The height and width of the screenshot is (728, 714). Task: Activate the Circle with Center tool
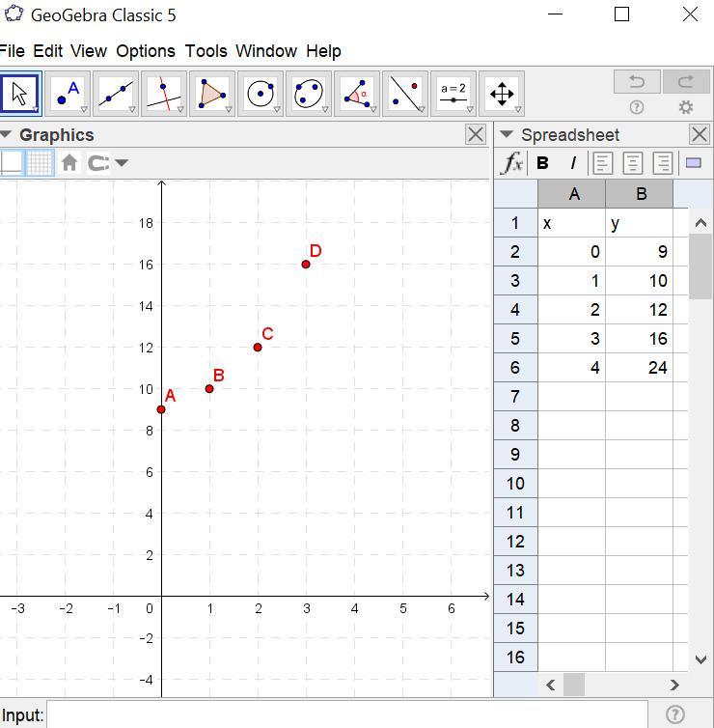(261, 94)
